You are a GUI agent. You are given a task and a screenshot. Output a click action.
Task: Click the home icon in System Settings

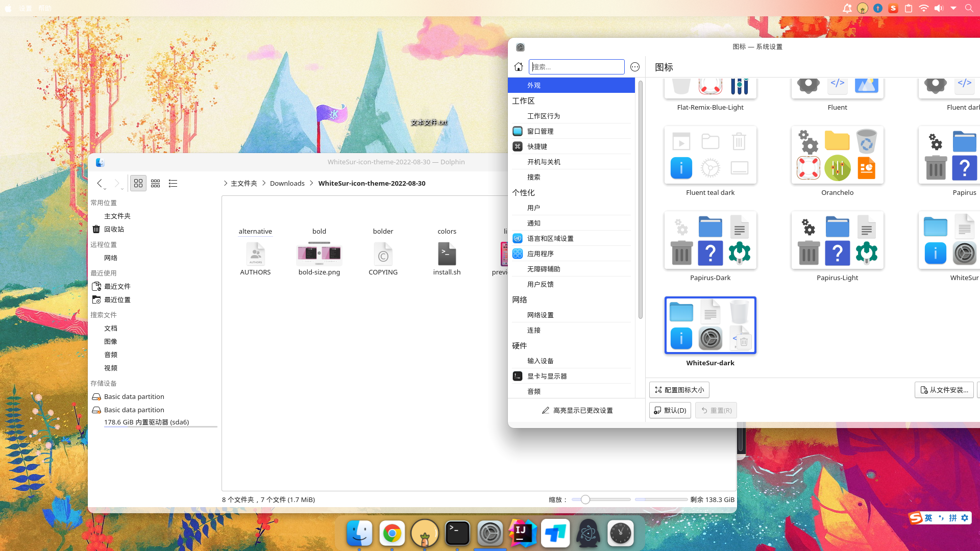point(519,66)
